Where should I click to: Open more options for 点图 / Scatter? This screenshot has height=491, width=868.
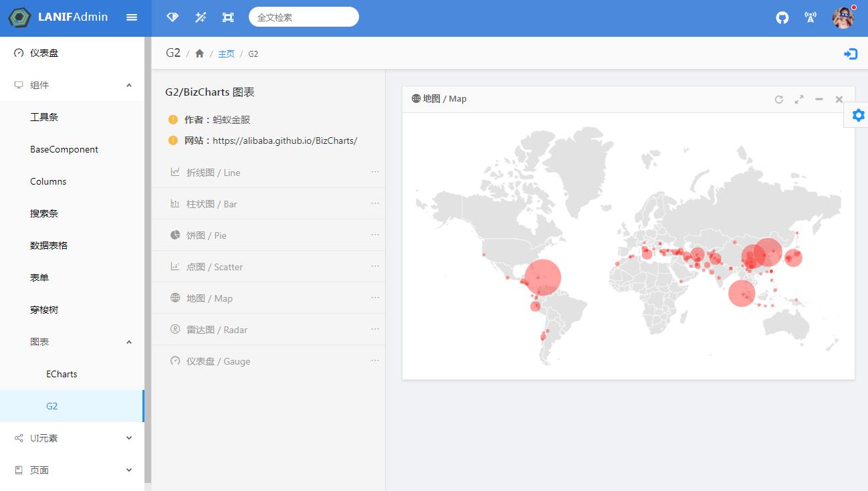[375, 266]
